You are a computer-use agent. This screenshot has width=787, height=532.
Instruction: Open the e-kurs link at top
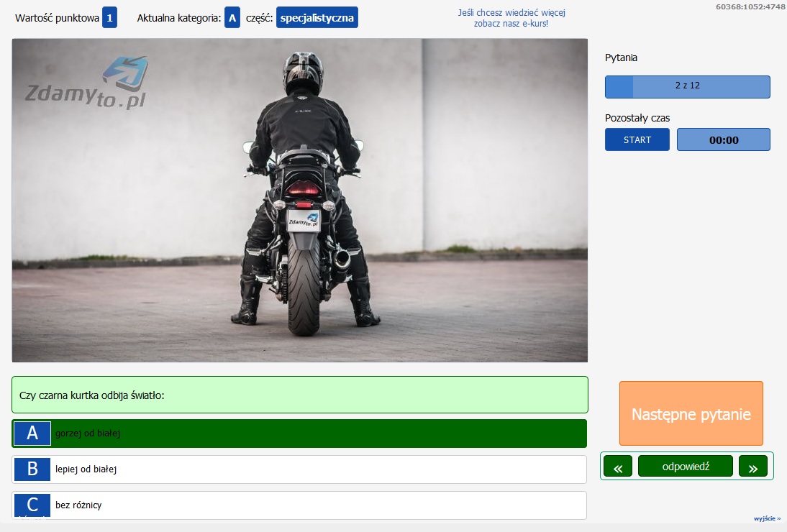coord(511,18)
